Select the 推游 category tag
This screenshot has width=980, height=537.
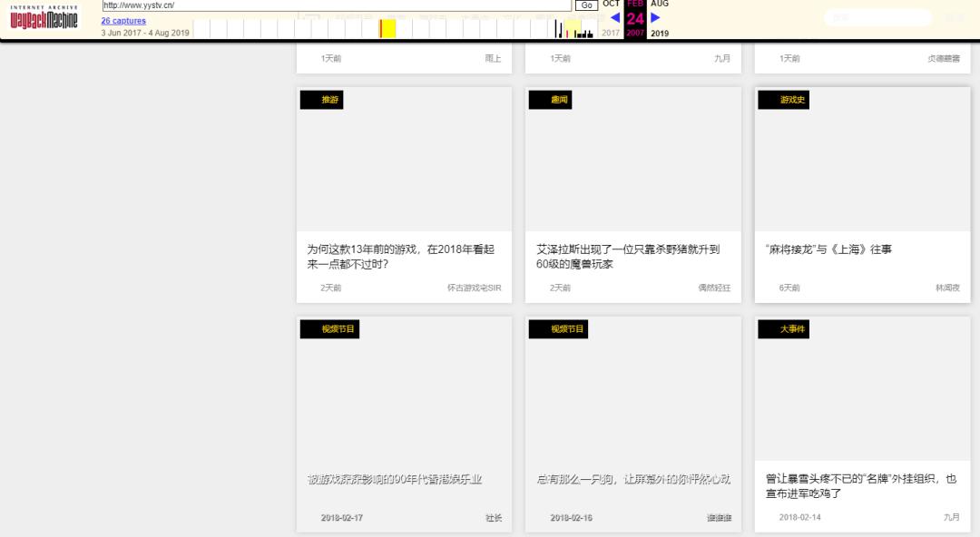click(x=323, y=100)
